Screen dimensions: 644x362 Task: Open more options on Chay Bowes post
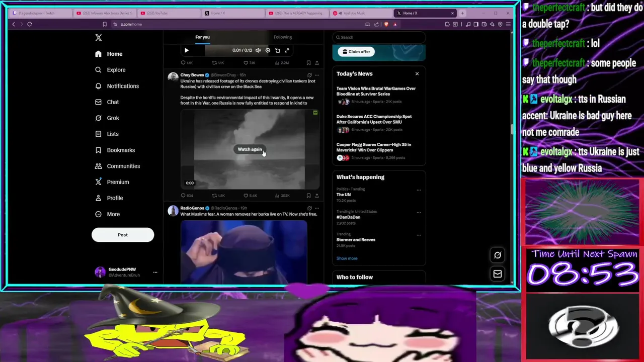tap(316, 75)
